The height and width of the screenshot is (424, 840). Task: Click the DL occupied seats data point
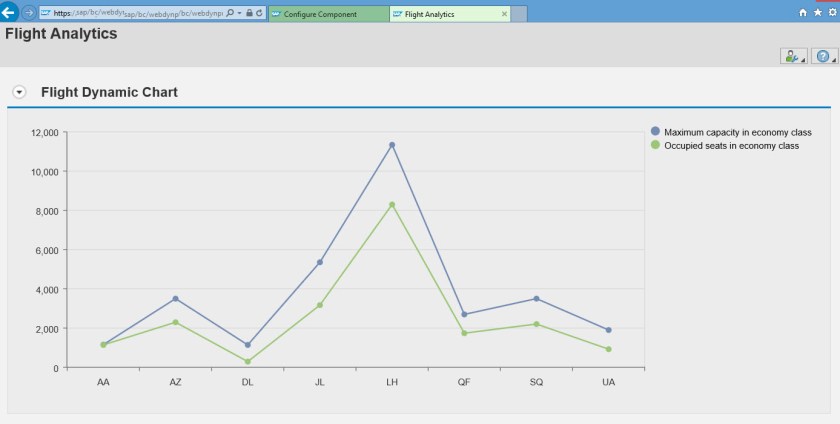click(x=248, y=362)
